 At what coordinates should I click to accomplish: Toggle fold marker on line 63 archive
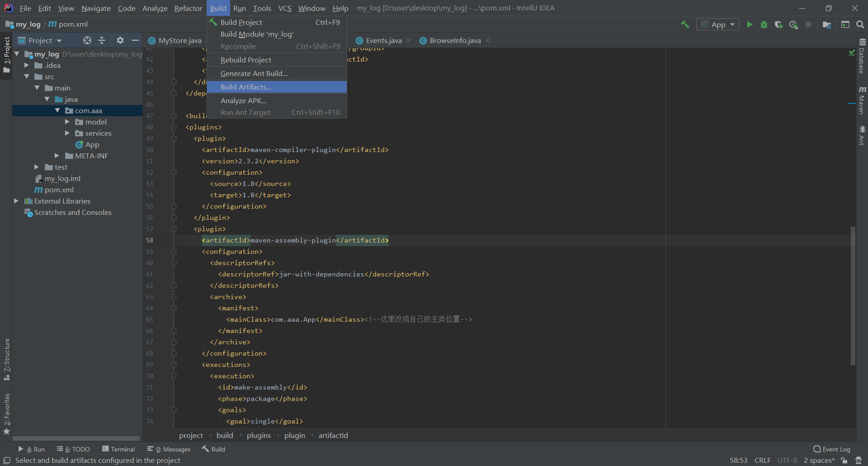[174, 297]
